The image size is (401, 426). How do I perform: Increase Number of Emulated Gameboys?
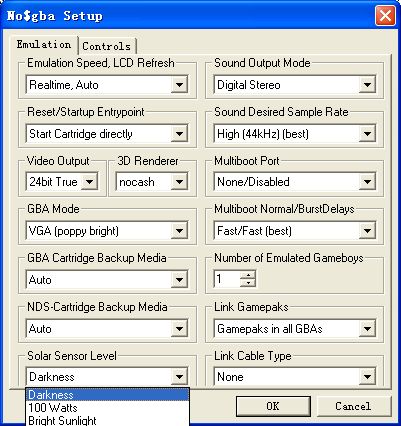(x=249, y=275)
